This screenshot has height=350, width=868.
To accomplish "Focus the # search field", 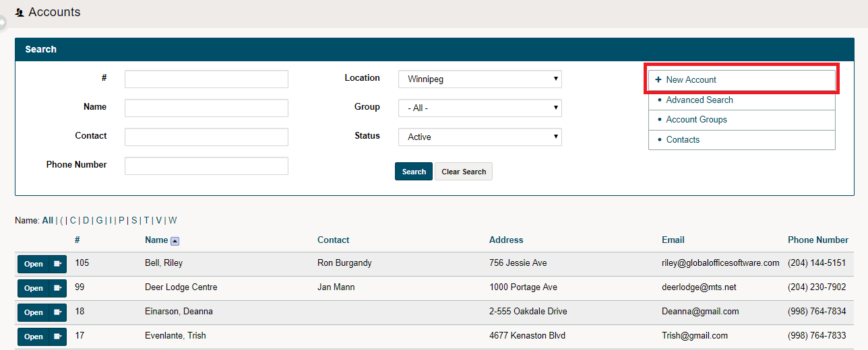I will pyautogui.click(x=206, y=79).
